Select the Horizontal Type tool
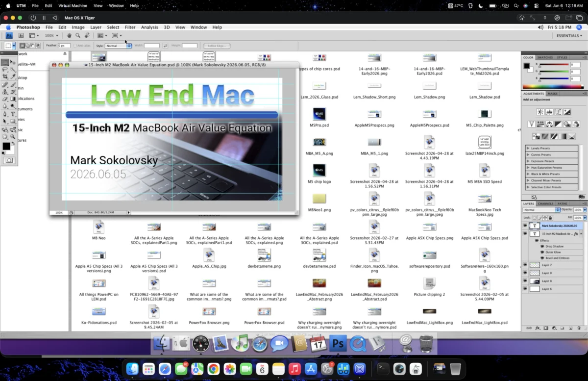588x381 pixels. [x=13, y=114]
